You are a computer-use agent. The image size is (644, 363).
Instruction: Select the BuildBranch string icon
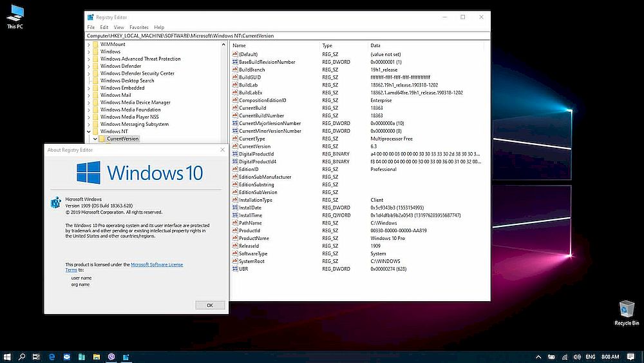(235, 70)
